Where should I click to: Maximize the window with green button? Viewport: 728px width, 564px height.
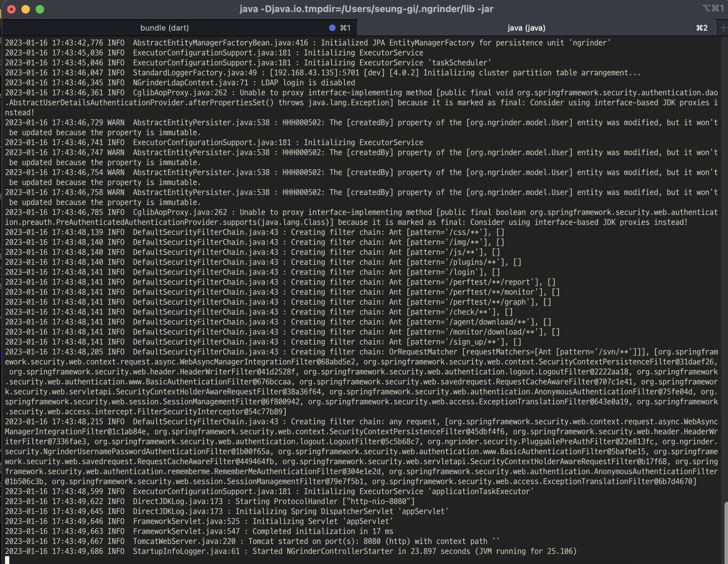40,9
